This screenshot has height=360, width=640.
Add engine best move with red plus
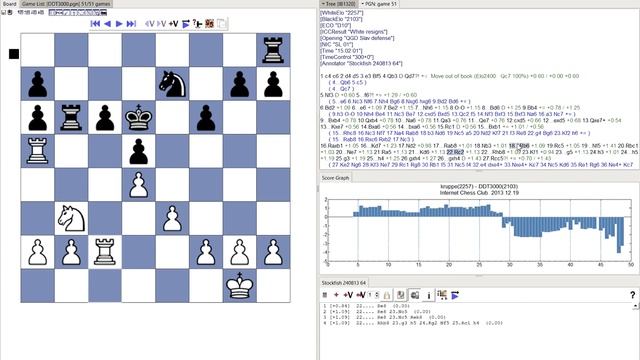click(x=336, y=295)
